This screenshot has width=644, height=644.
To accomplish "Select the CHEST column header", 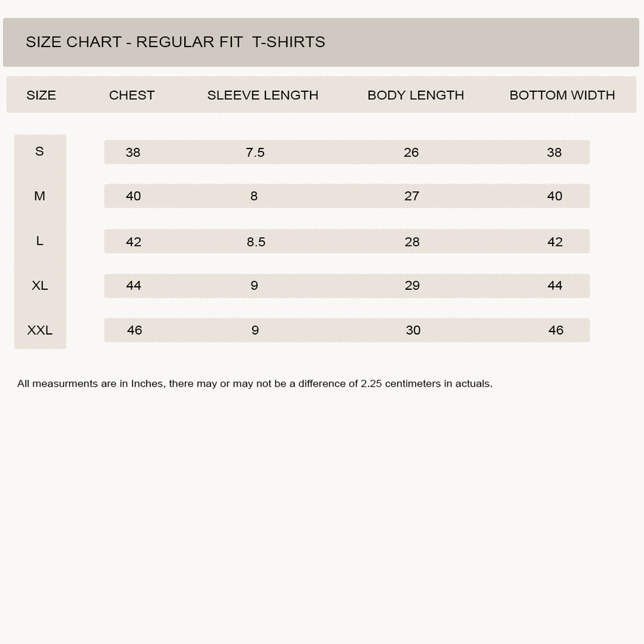I will click(132, 96).
